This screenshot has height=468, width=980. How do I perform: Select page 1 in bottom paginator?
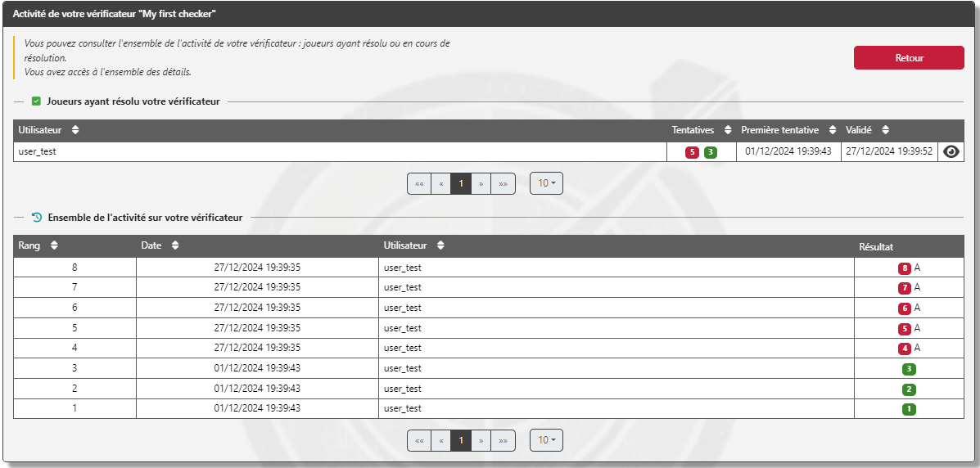461,440
